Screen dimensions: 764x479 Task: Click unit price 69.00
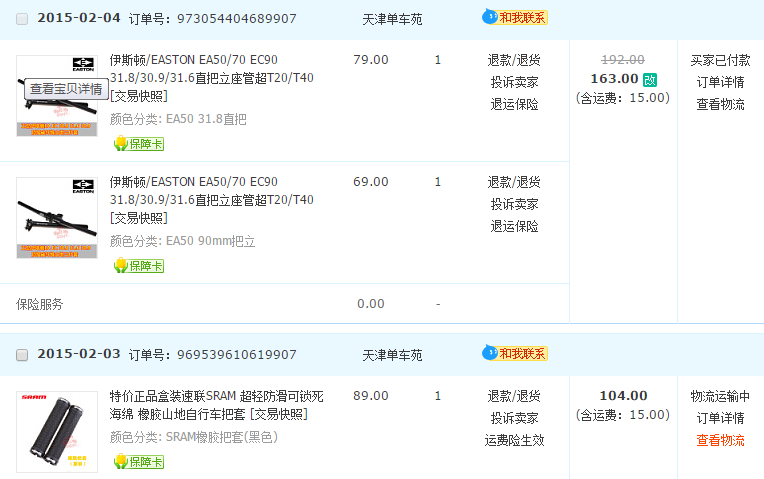coord(371,182)
